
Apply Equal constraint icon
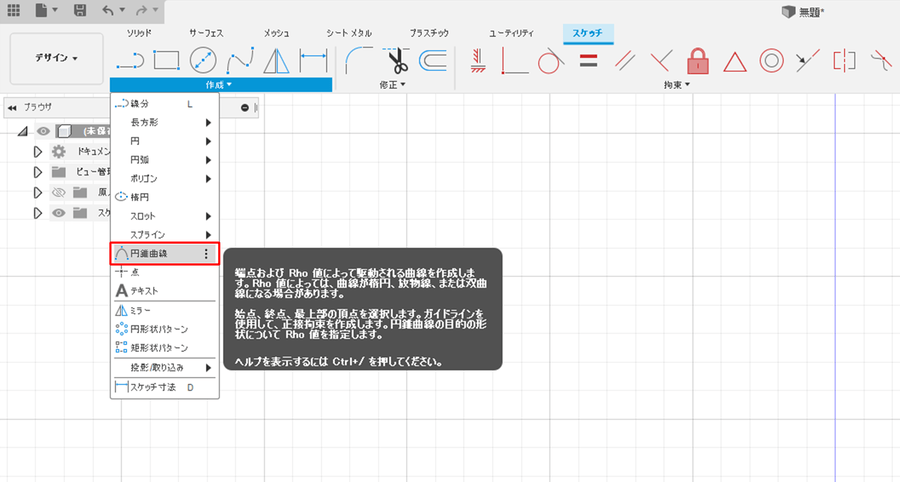[x=588, y=60]
